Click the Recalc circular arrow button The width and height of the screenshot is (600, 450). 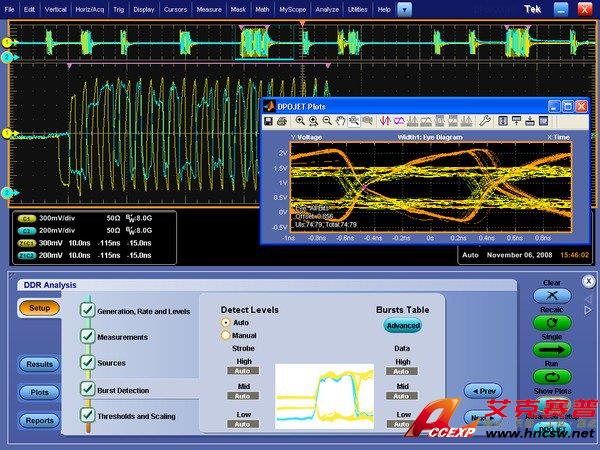click(552, 323)
